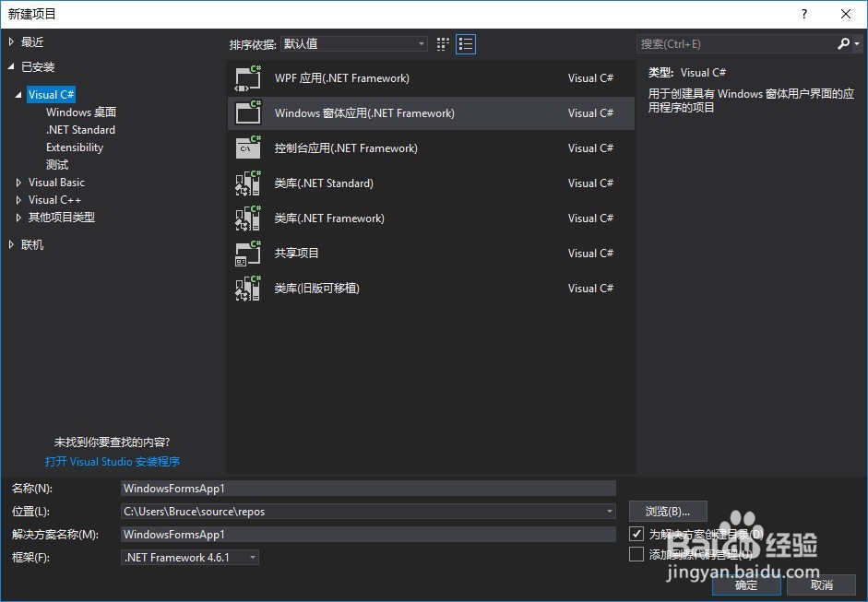868x602 pixels.
Task: Collapse the Visual C# tree node
Action: [18, 95]
